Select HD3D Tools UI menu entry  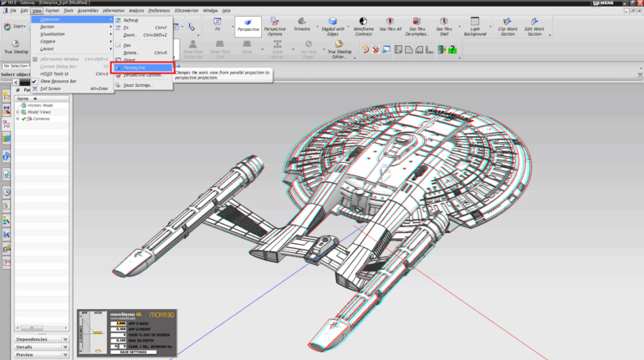(72, 74)
